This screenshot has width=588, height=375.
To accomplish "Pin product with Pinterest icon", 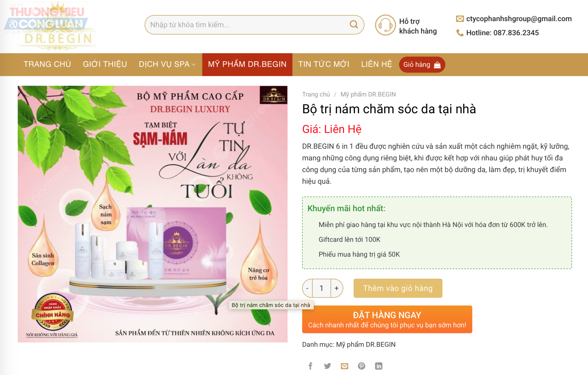I will click(x=362, y=366).
